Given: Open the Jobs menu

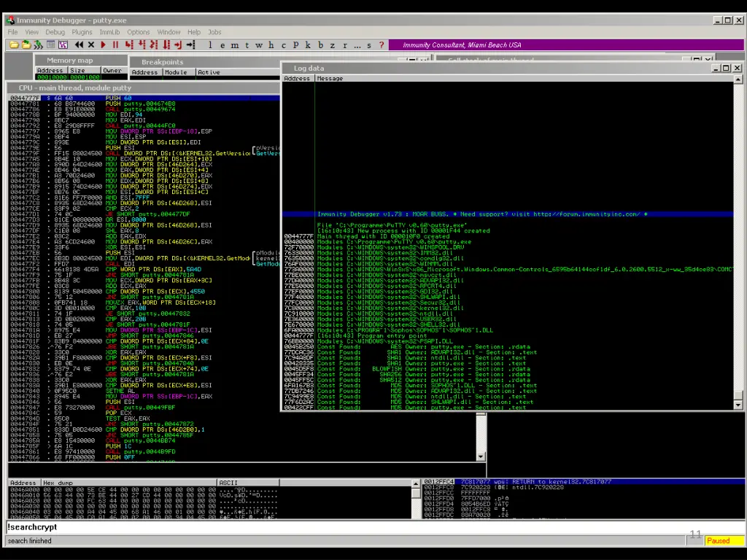Looking at the screenshot, I should (x=215, y=32).
